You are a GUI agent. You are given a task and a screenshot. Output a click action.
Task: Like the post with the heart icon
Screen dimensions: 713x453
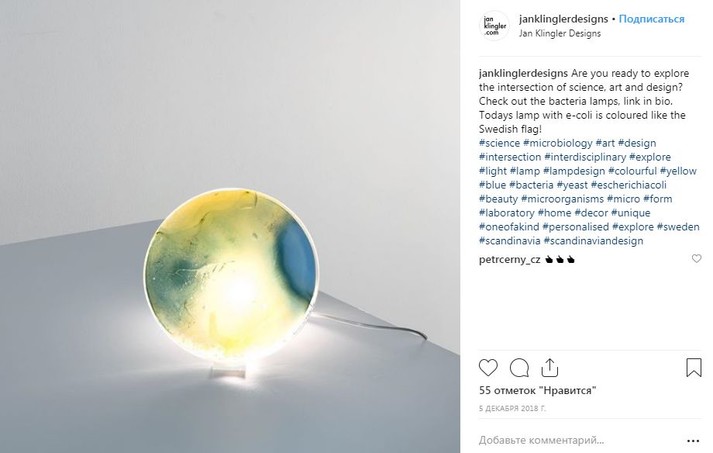488,367
